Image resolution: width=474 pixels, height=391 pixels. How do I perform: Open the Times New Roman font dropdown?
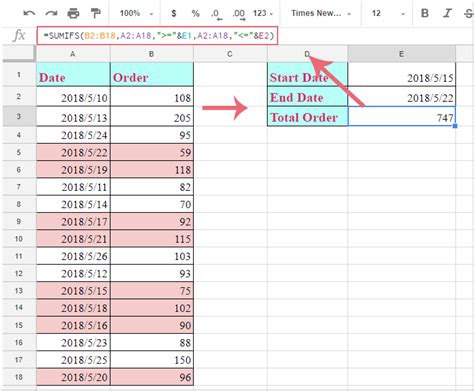(321, 13)
